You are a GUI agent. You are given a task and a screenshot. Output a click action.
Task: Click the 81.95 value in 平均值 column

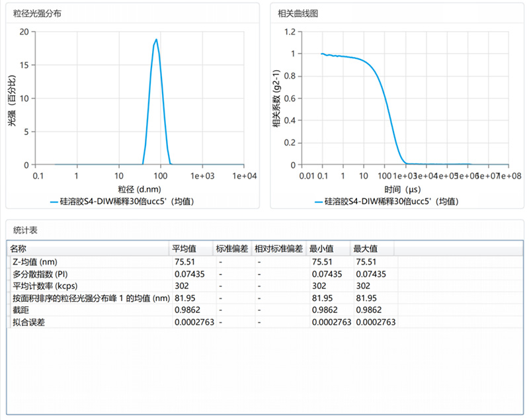184,298
